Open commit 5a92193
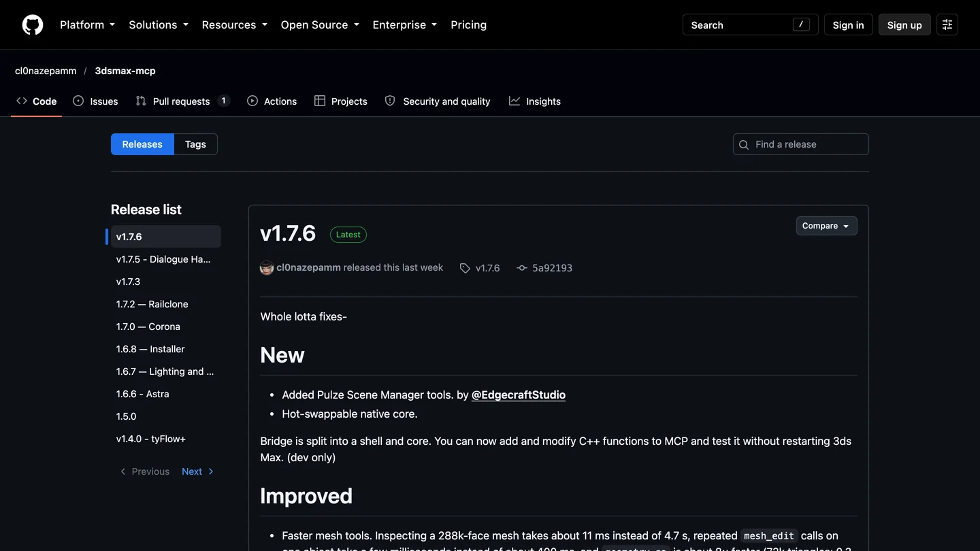The height and width of the screenshot is (551, 980). coord(552,268)
